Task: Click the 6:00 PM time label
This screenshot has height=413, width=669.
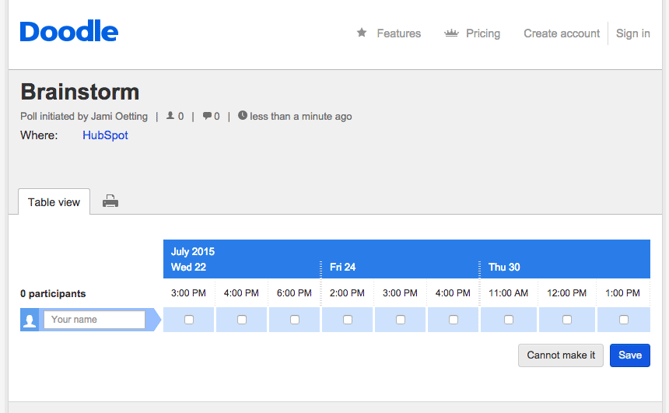Action: (x=294, y=293)
